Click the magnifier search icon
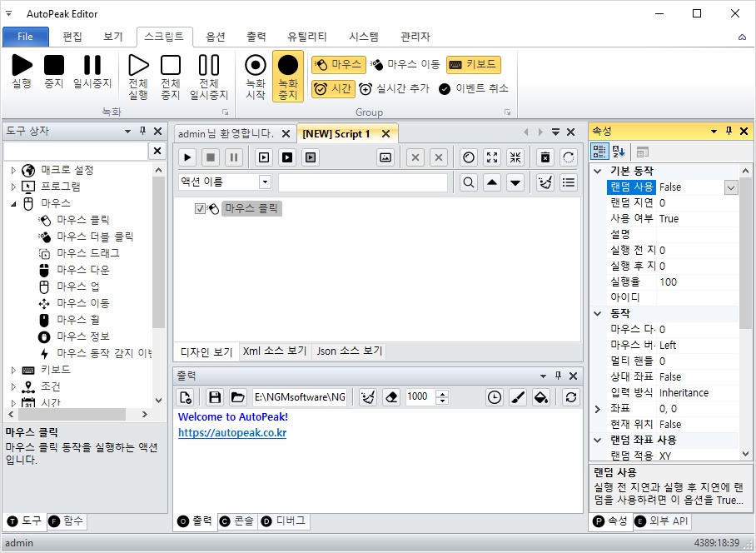The width and height of the screenshot is (756, 553). [468, 182]
